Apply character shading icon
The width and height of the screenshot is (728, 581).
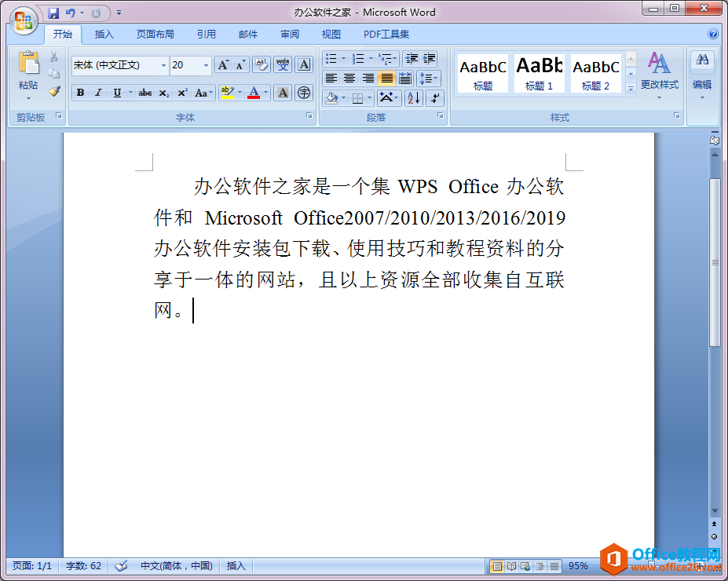[x=283, y=93]
